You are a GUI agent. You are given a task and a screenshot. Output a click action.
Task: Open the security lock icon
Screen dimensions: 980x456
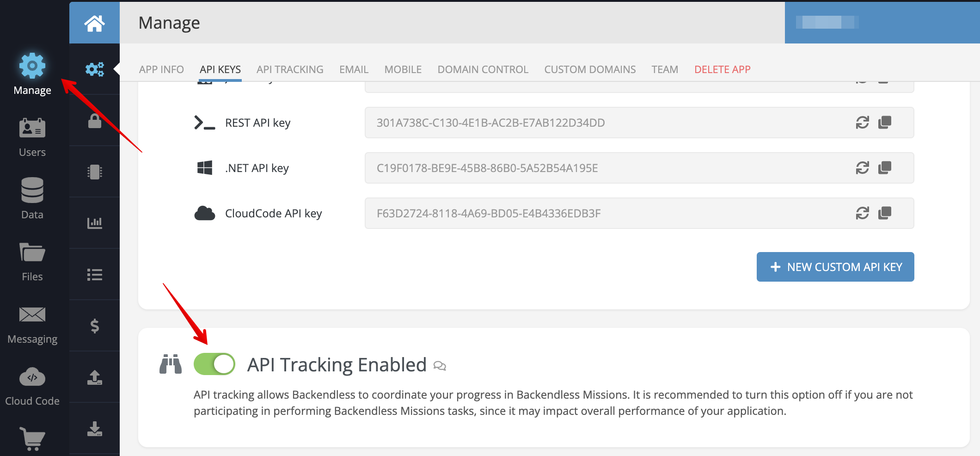coord(94,121)
